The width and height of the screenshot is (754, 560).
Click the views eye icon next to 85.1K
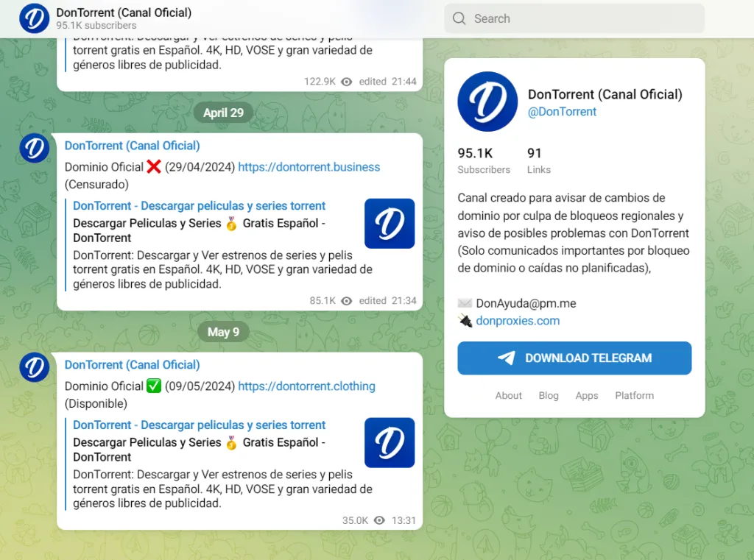click(346, 301)
